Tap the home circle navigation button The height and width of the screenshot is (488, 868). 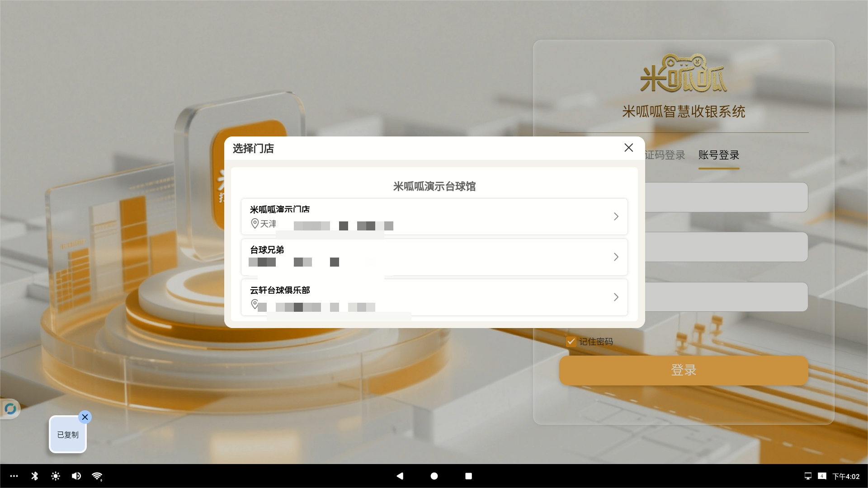pyautogui.click(x=434, y=476)
